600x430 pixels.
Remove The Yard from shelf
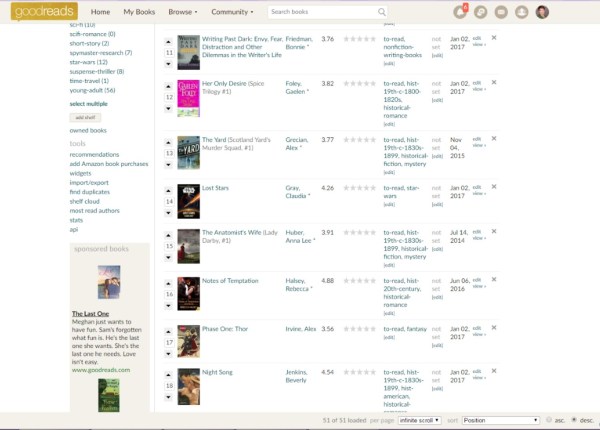coord(494,138)
